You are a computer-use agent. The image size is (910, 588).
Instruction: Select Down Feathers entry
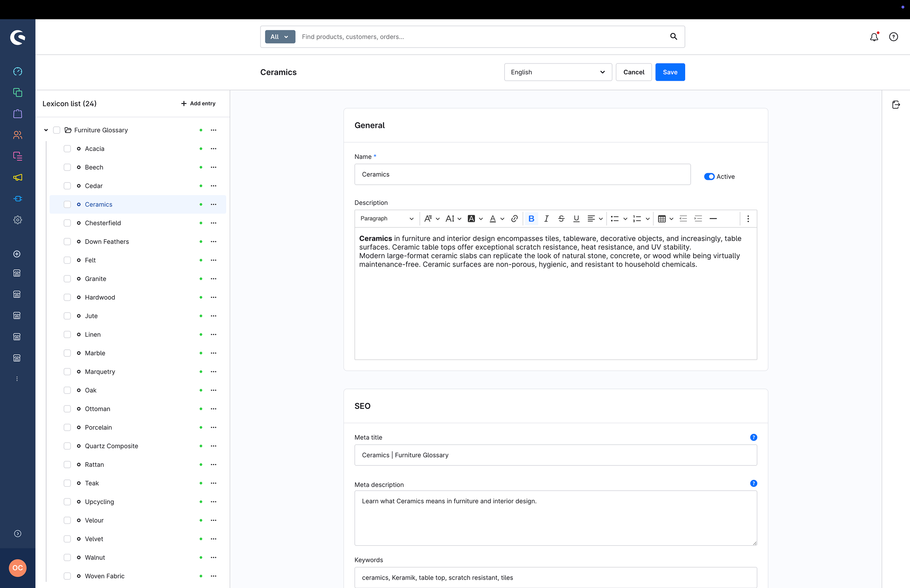coord(107,242)
